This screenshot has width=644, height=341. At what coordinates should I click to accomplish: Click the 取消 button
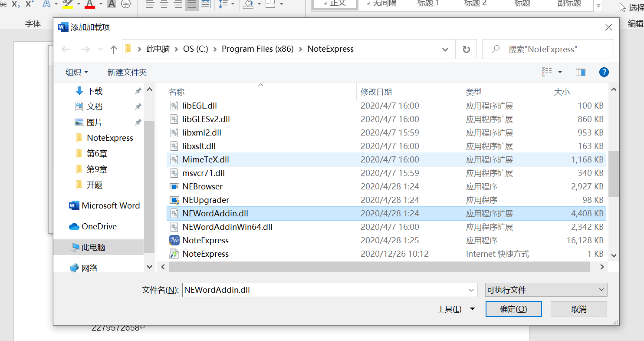click(x=579, y=309)
